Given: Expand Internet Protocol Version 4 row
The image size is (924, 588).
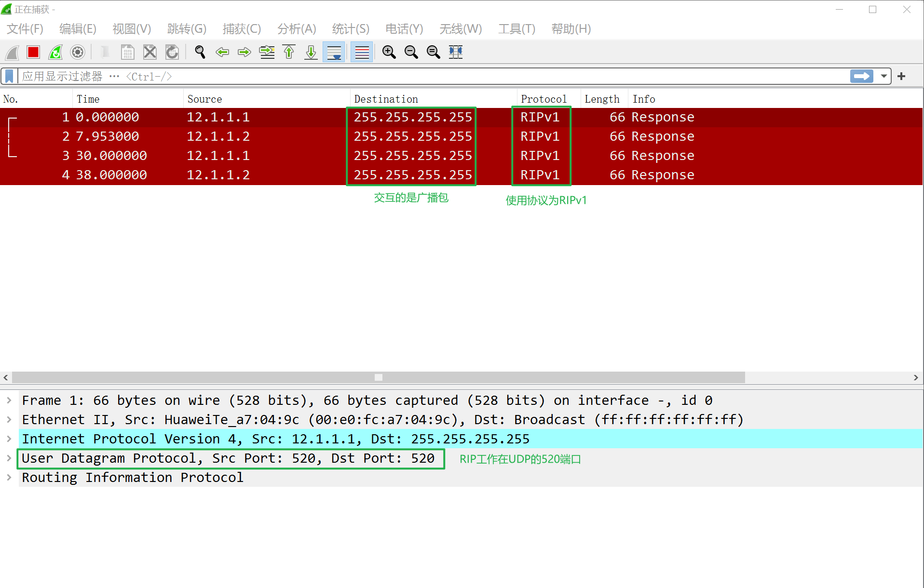Looking at the screenshot, I should pyautogui.click(x=9, y=439).
